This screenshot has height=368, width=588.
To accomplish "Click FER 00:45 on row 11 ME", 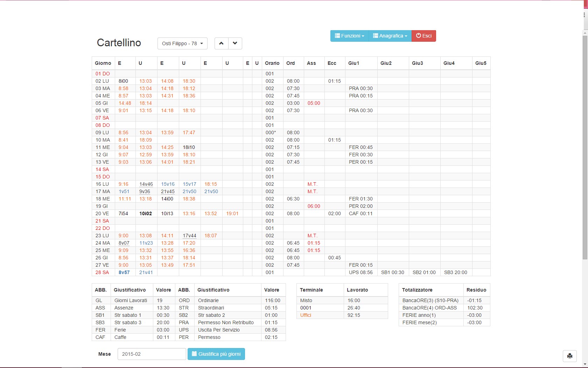I will (x=361, y=147).
